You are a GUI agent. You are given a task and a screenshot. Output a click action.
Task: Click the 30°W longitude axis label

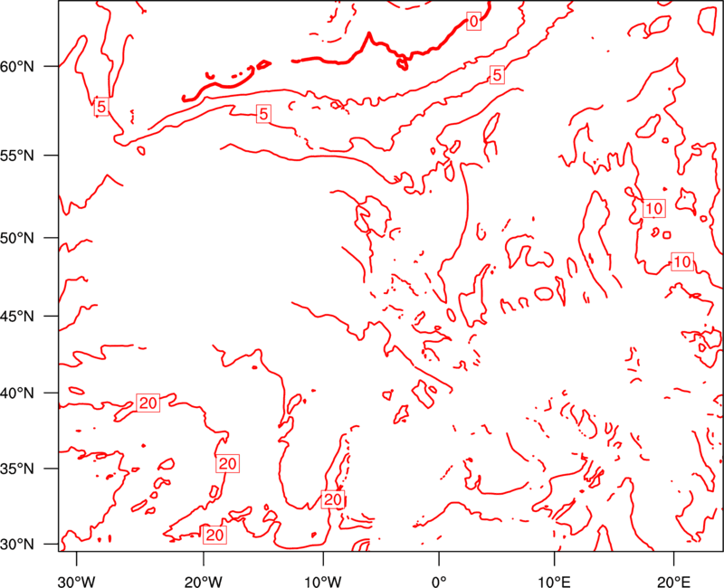(x=77, y=582)
